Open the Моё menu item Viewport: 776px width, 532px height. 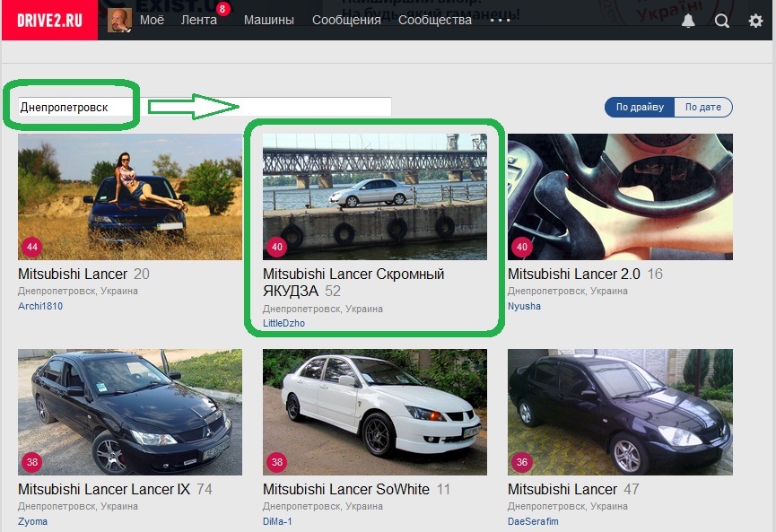152,21
